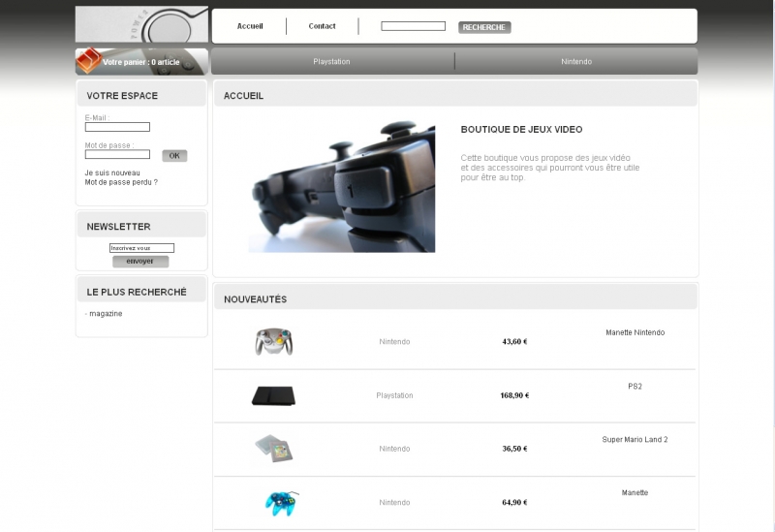Open the 'Mot de passe perdu ?' link
Screen dimensions: 775x532
(121, 182)
